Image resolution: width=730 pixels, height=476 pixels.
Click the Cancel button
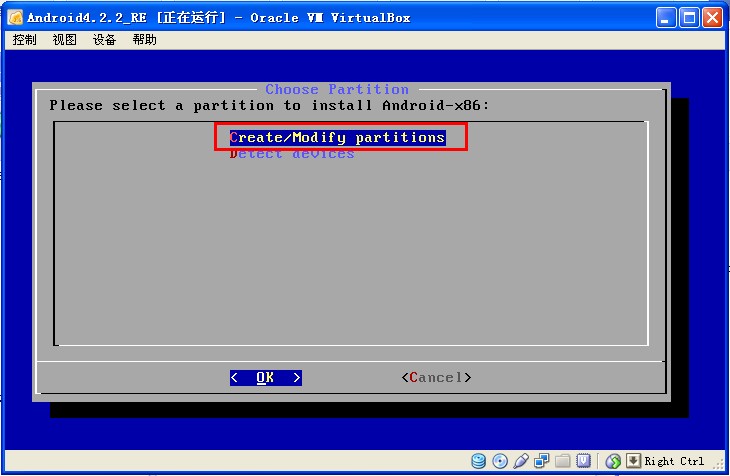click(x=436, y=377)
